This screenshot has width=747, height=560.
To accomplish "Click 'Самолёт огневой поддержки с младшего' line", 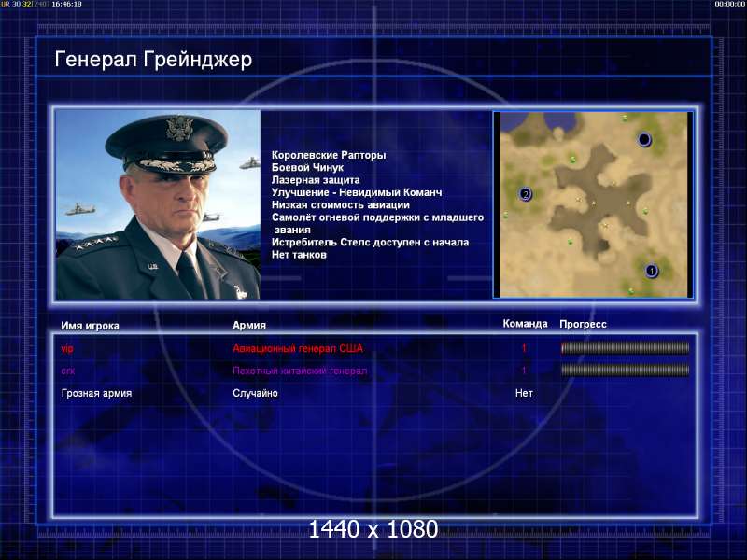I will (378, 217).
